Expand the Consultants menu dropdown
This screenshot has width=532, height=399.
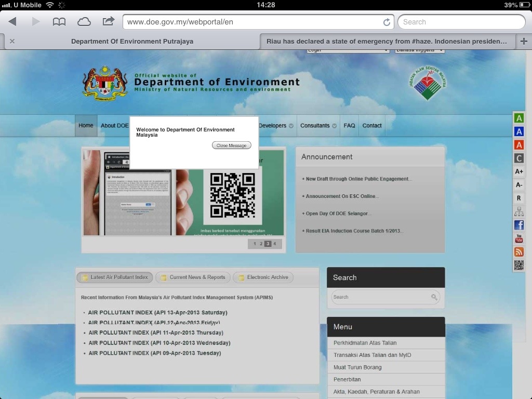coord(318,126)
